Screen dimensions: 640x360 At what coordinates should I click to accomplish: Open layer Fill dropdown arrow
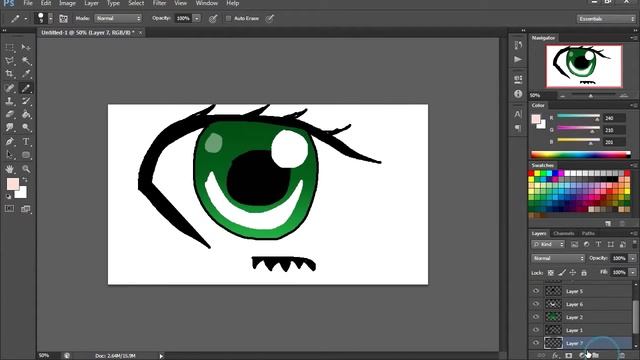(x=632, y=272)
